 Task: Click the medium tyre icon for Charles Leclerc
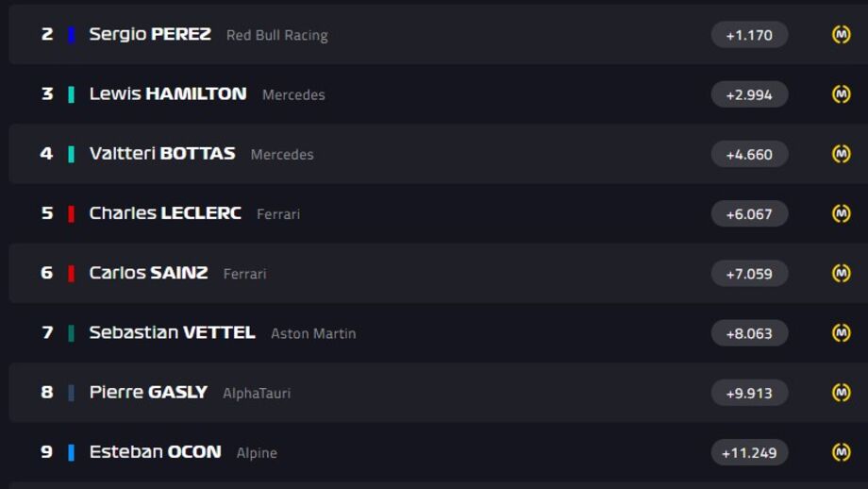[842, 213]
